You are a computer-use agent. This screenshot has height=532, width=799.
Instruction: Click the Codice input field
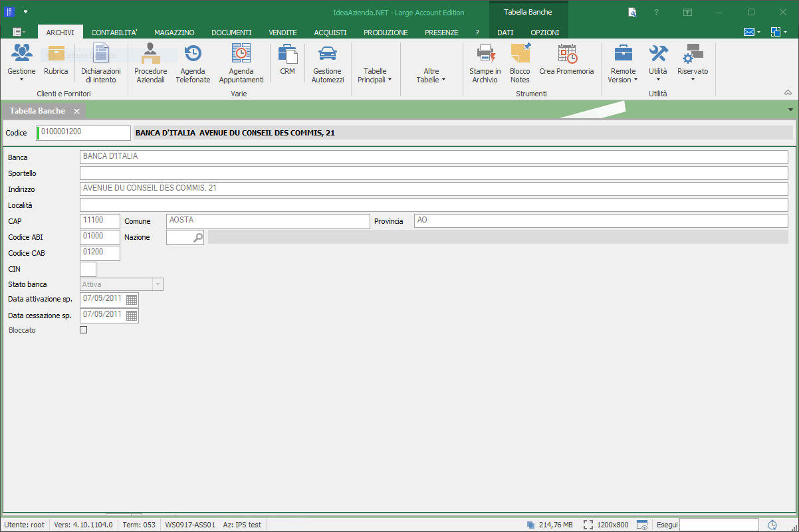[x=84, y=133]
